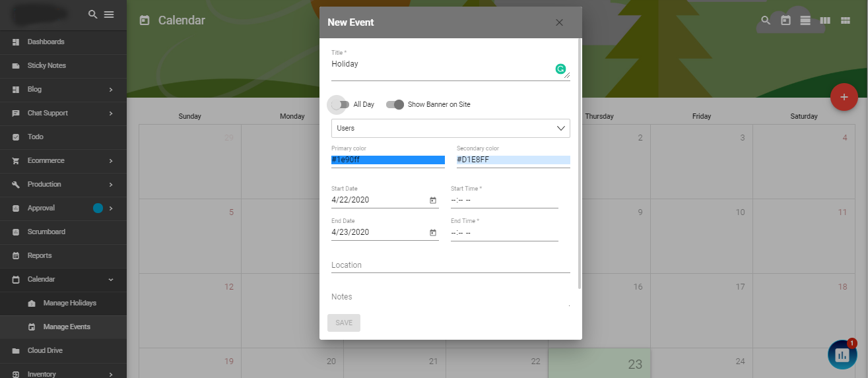Click the Approval icon in sidebar
This screenshot has height=378, width=868.
tap(16, 208)
